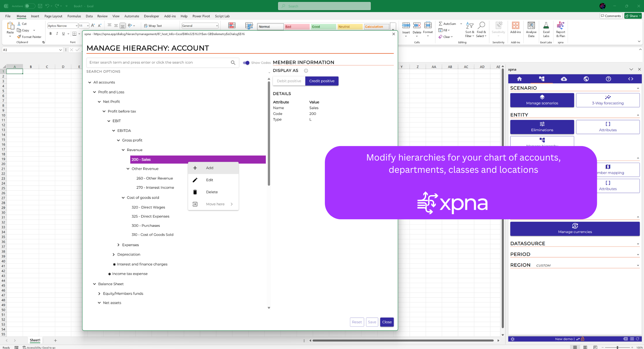Choose Delete from the context menu
The height and width of the screenshot is (349, 644).
click(212, 192)
